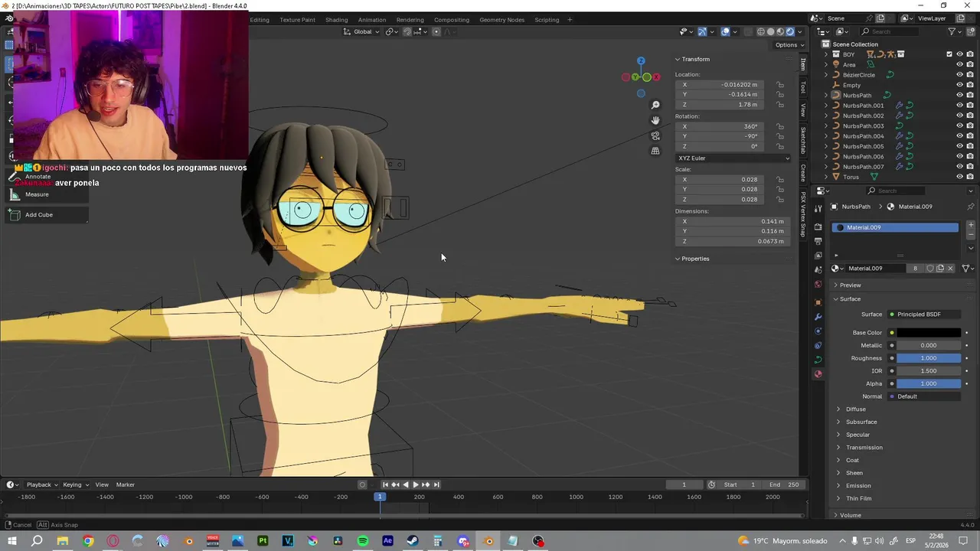Viewport: 980px width, 551px height.
Task: Expand Emission material panel
Action: (x=858, y=486)
